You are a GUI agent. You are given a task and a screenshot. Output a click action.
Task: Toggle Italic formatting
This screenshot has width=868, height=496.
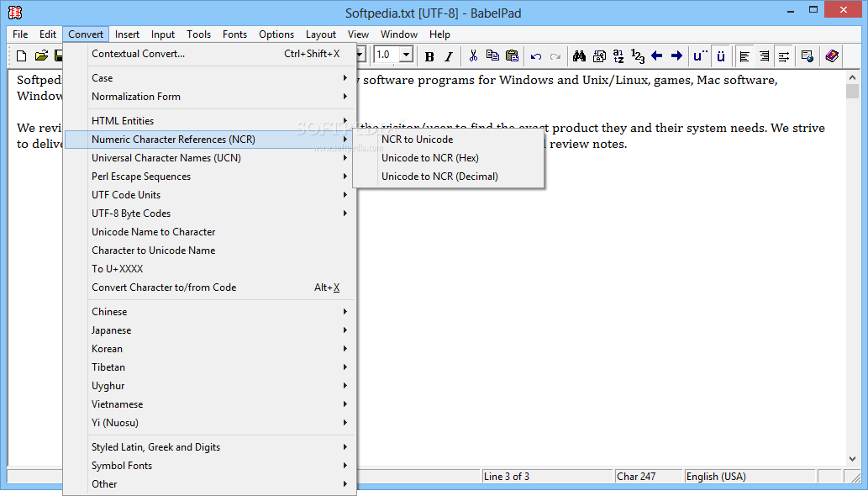point(449,56)
